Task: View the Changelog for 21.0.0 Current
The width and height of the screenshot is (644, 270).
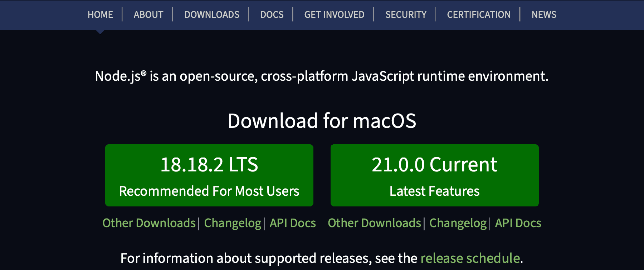Action: [x=458, y=223]
